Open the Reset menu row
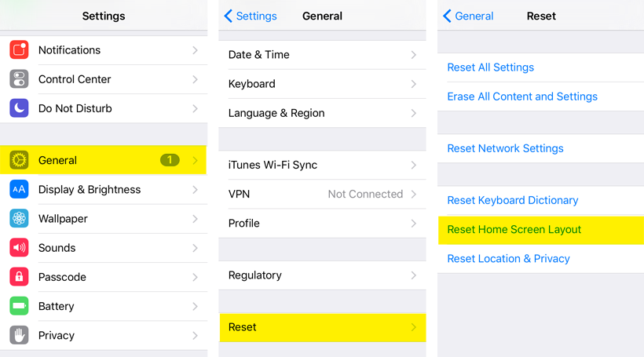The width and height of the screenshot is (644, 357). click(322, 327)
